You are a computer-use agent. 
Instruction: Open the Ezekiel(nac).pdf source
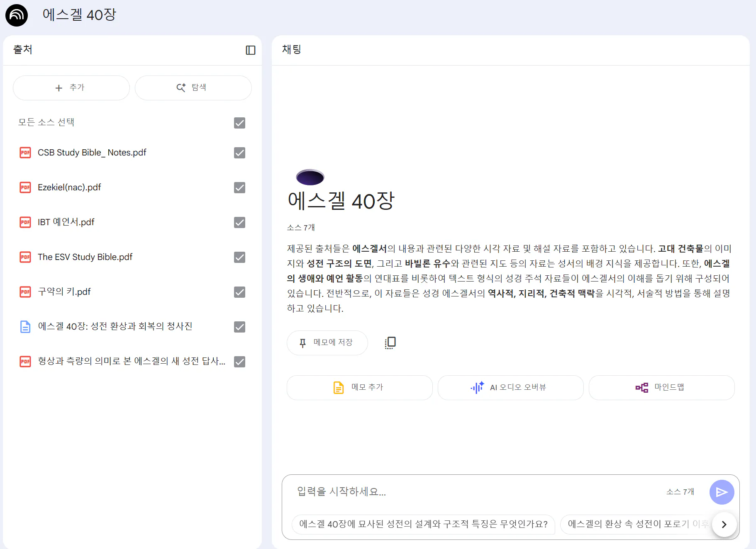coord(69,187)
